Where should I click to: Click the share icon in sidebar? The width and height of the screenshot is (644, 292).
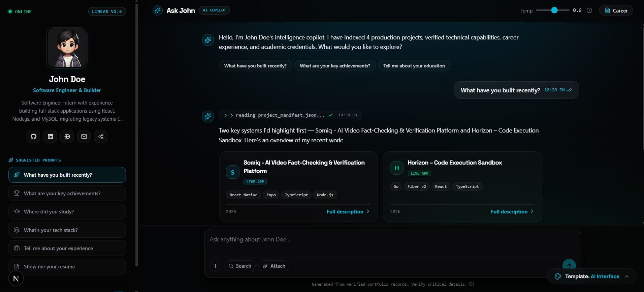[101, 137]
